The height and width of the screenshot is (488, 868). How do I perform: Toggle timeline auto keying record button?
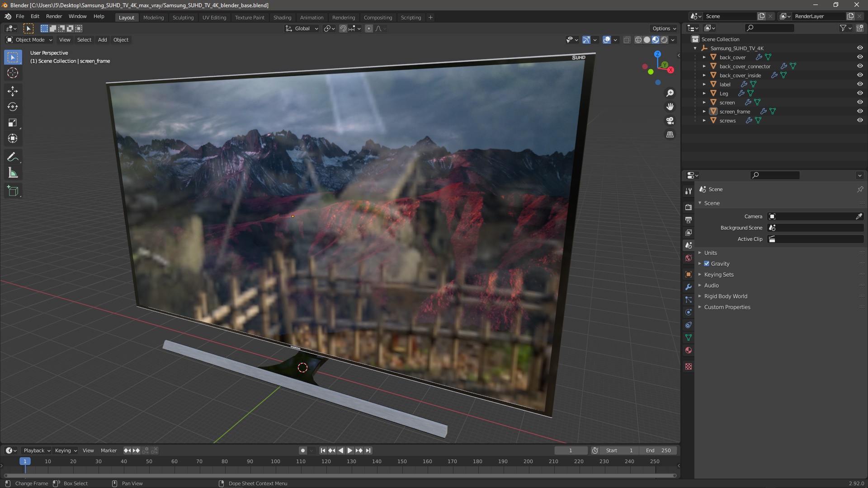[x=302, y=450]
